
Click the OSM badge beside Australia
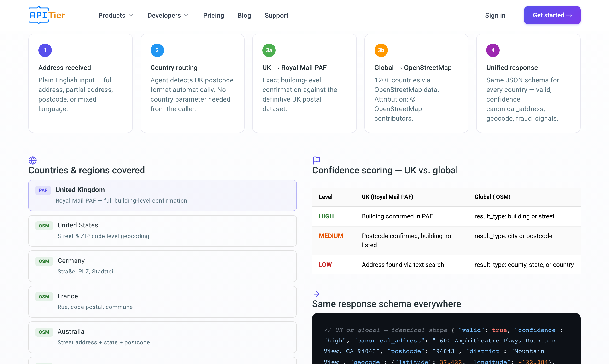point(44,332)
